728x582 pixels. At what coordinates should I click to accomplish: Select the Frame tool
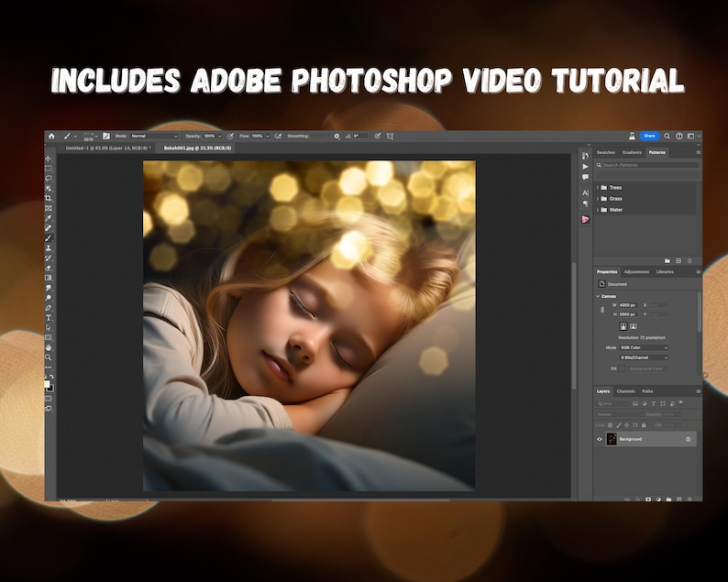coord(49,208)
